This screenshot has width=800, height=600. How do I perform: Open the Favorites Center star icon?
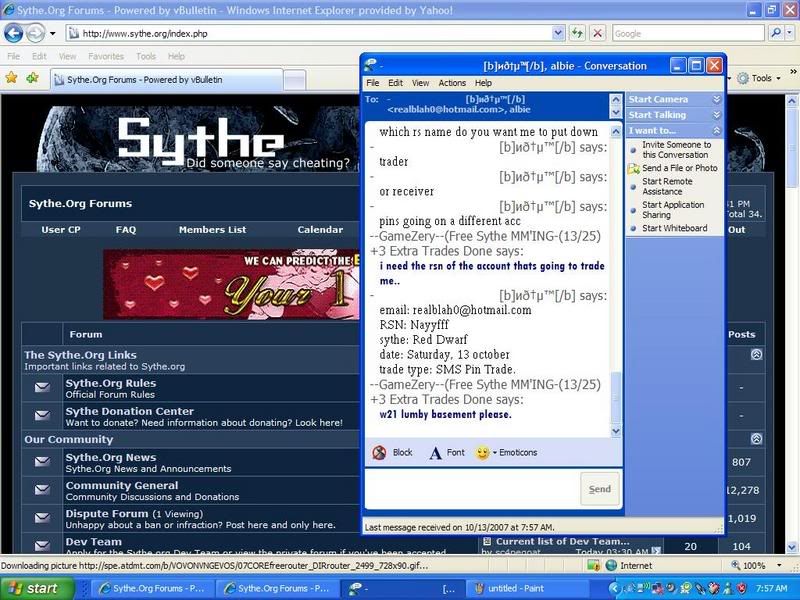pos(11,78)
